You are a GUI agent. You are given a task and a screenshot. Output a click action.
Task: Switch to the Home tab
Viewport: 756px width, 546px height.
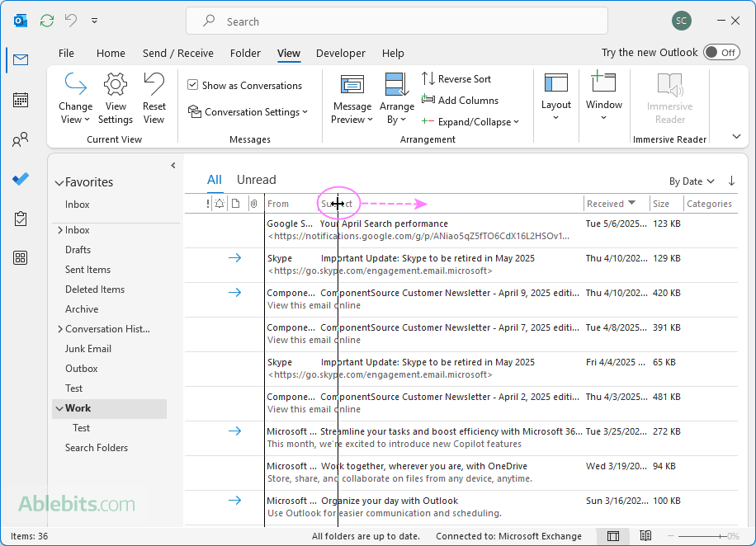(111, 53)
